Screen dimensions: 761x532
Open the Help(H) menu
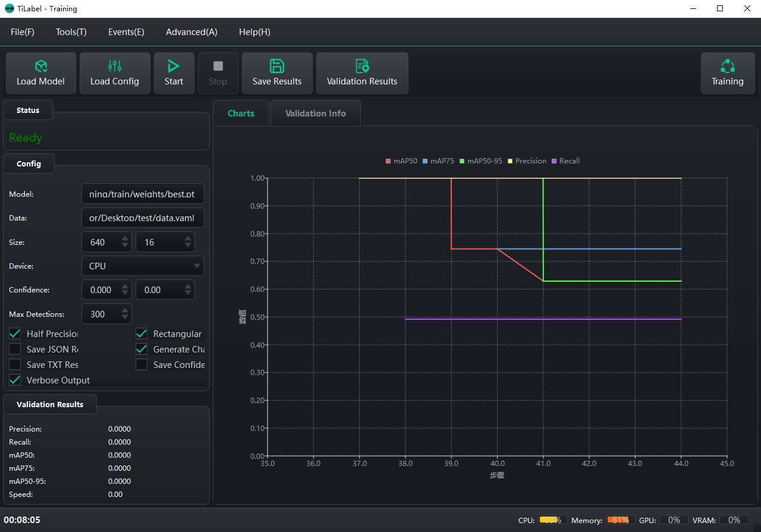click(x=254, y=32)
